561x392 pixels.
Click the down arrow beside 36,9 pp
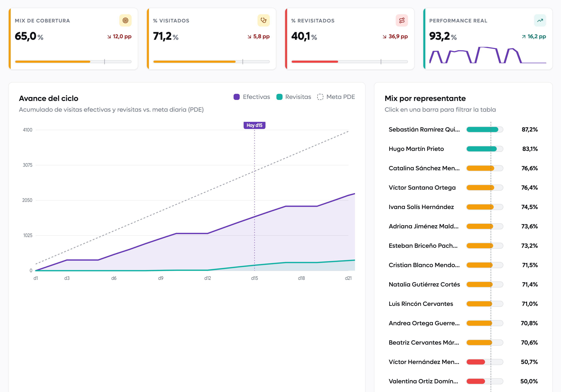[385, 37]
